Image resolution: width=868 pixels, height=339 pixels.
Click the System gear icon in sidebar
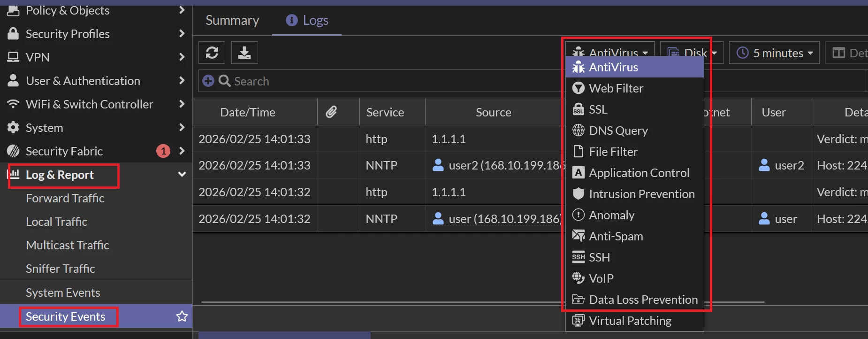pyautogui.click(x=13, y=127)
